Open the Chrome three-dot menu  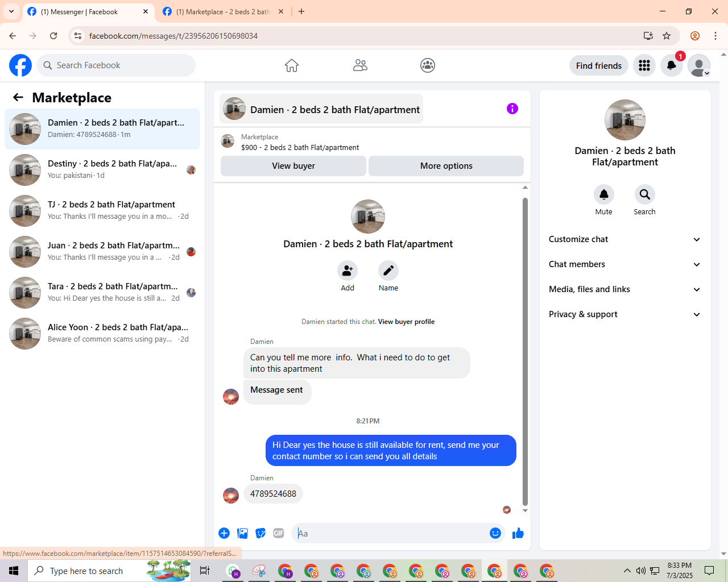click(x=715, y=36)
